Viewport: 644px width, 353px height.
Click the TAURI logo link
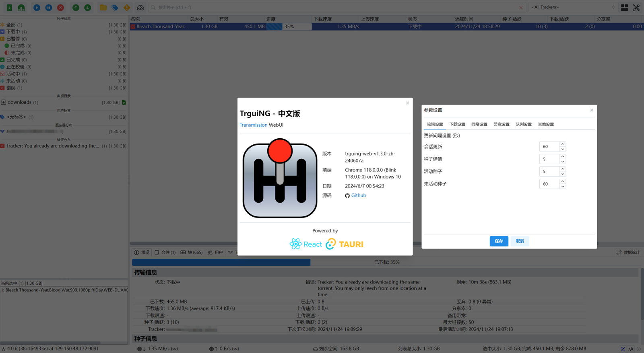pos(345,244)
